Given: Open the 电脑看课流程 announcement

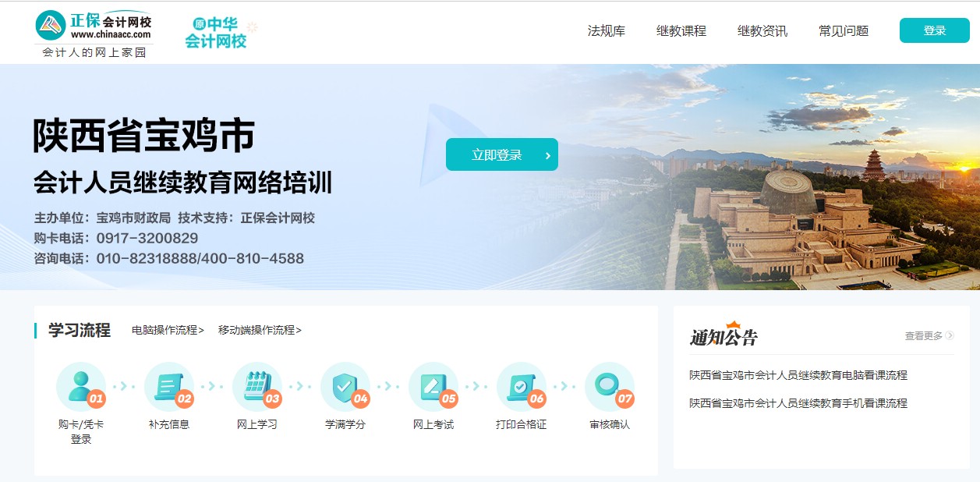Looking at the screenshot, I should pos(798,375).
